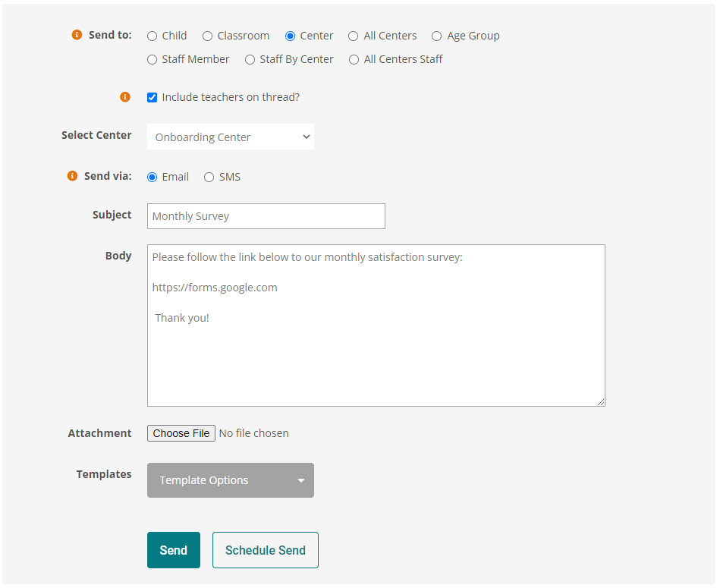Click the https://forms.google.com text in body
720x588 pixels.
(x=215, y=288)
